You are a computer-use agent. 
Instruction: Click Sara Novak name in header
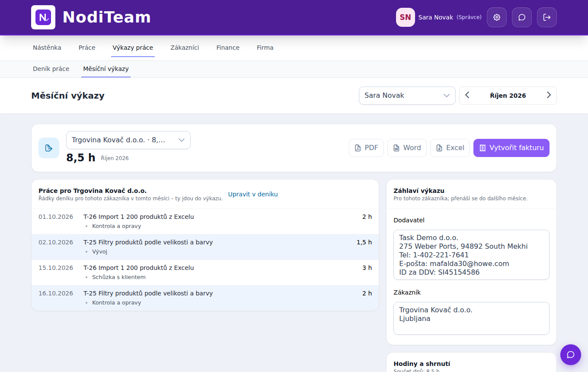[436, 17]
